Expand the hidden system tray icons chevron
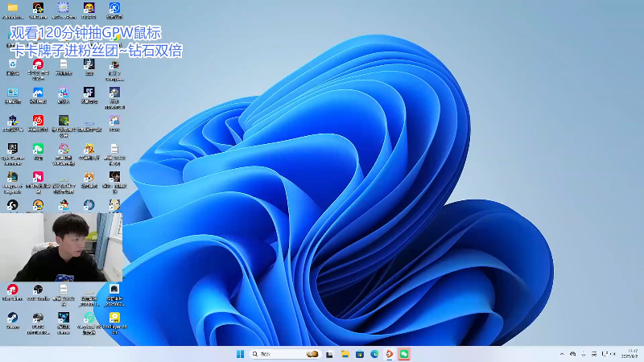 click(x=562, y=354)
